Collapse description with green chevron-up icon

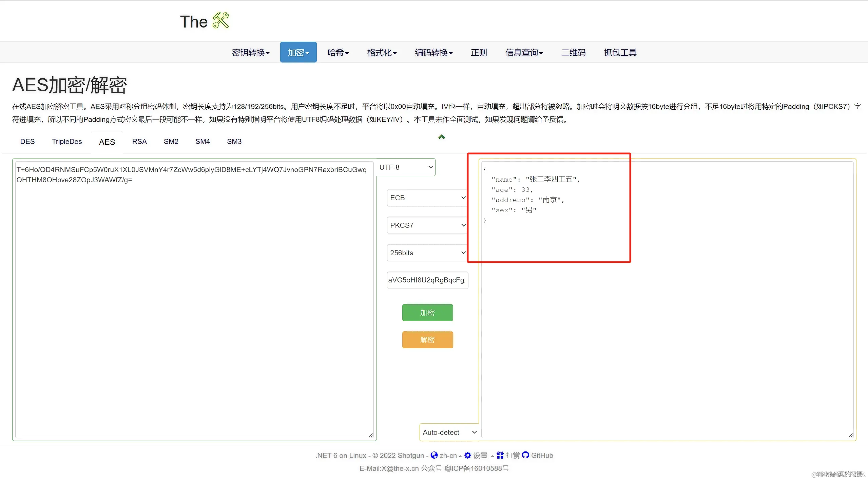441,137
